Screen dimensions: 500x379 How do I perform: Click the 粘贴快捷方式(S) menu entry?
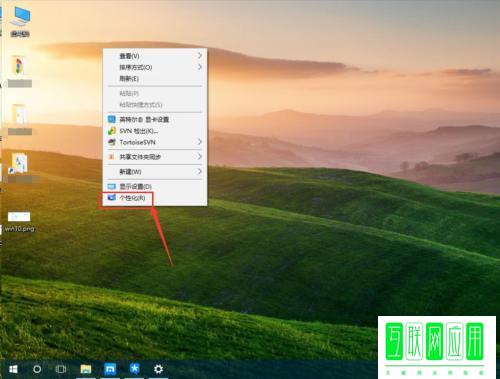pos(155,105)
